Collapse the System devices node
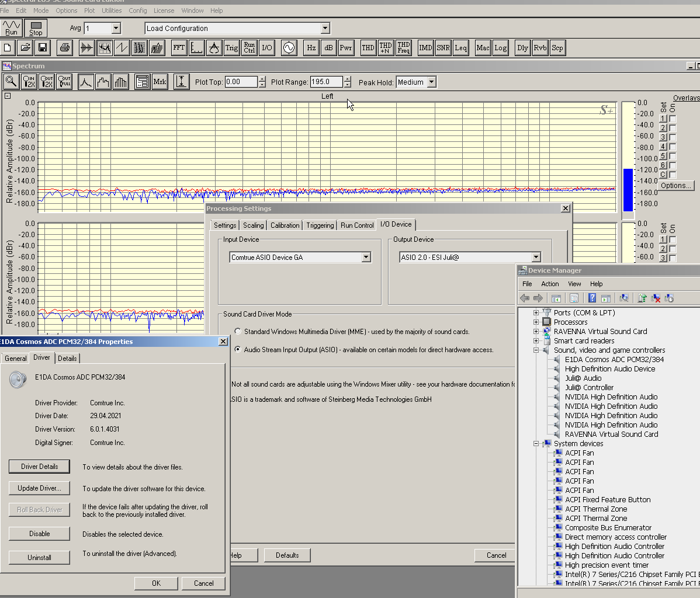 tap(536, 444)
